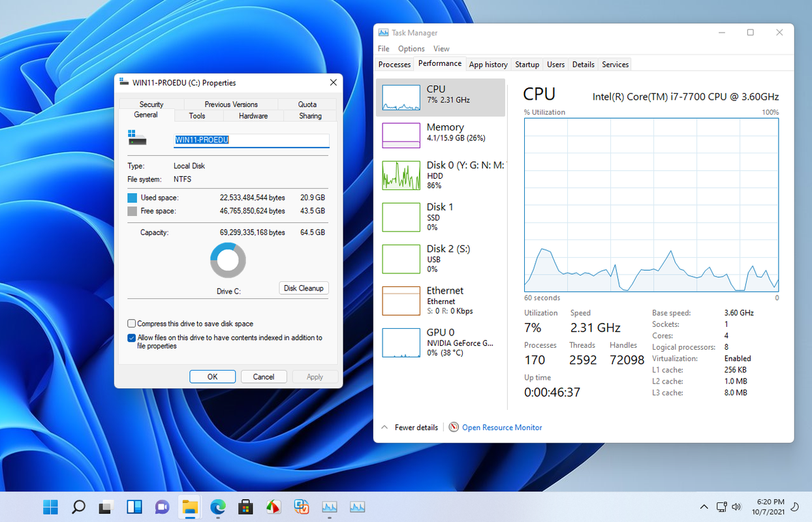Collapse Task Manager with Fewer details

click(x=409, y=427)
